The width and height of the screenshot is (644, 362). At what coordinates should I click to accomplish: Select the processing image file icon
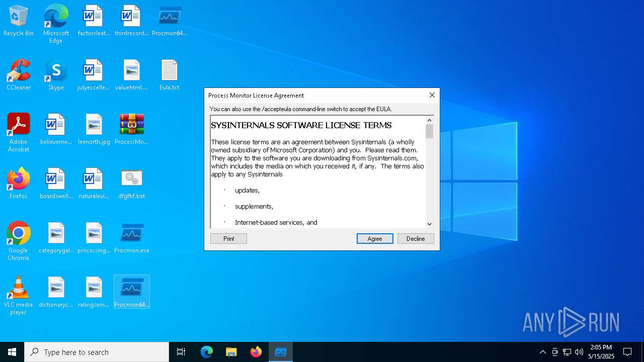tap(94, 238)
